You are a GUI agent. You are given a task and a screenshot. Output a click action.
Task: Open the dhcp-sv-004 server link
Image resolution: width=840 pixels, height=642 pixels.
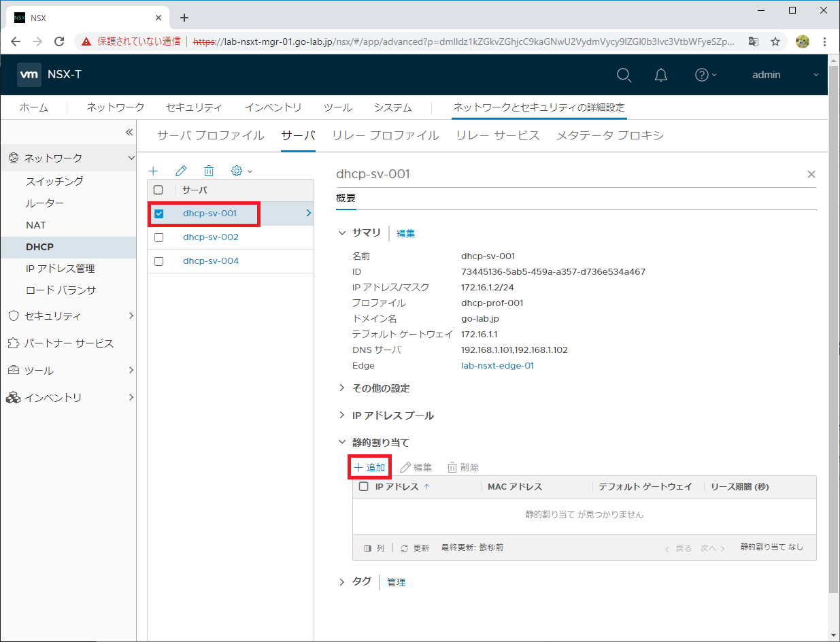coord(211,261)
